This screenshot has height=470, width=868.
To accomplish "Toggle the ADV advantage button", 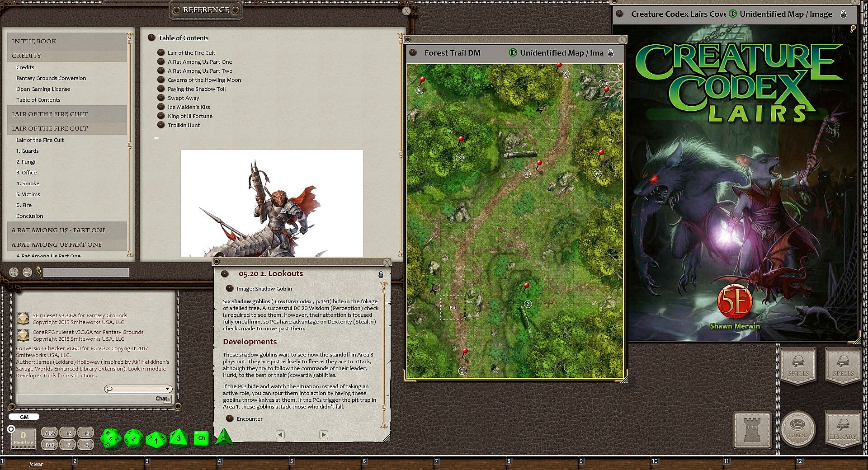I will click(x=50, y=433).
